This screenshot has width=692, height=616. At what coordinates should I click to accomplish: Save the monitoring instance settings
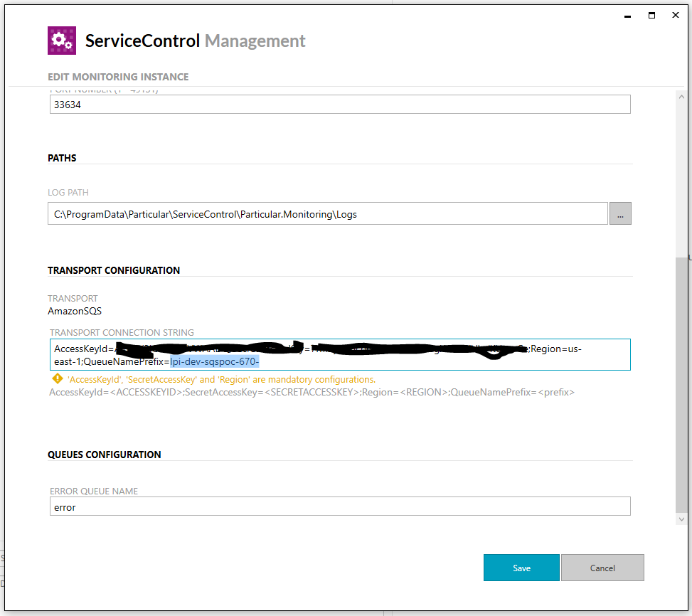click(x=521, y=568)
